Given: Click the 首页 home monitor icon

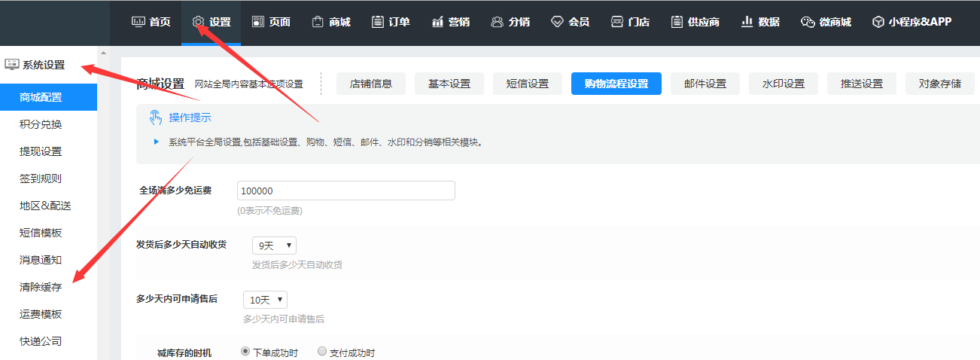Looking at the screenshot, I should click(138, 22).
